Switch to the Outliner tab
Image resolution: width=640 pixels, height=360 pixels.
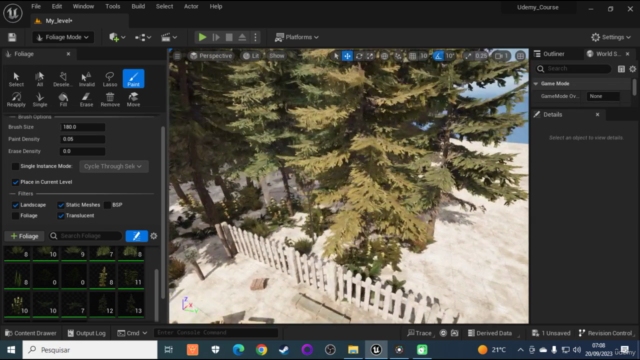coord(549,54)
